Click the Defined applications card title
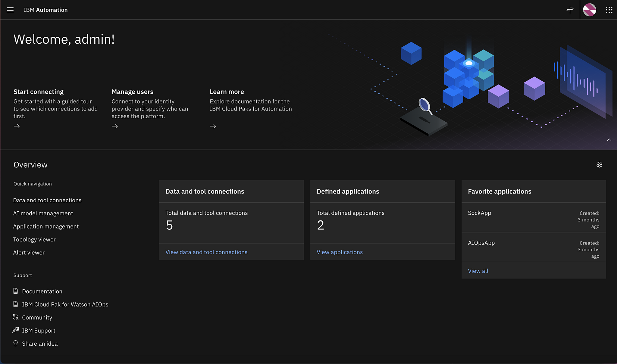 [348, 191]
